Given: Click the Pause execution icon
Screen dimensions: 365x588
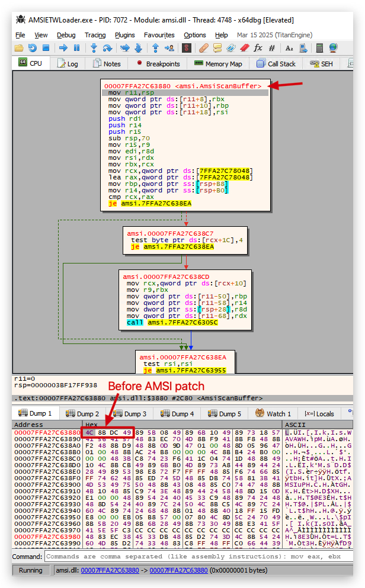Looking at the screenshot, I should point(77,48).
